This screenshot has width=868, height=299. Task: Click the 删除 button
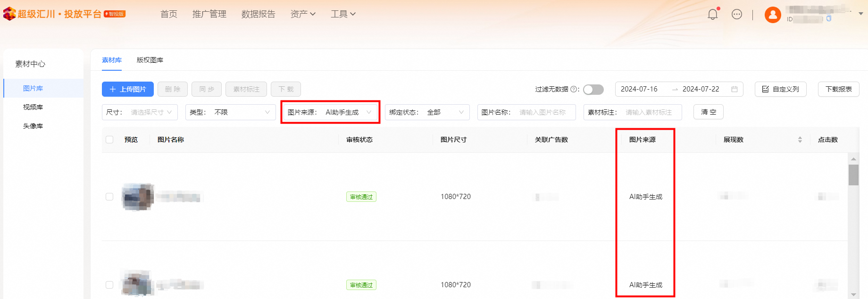[x=173, y=89]
